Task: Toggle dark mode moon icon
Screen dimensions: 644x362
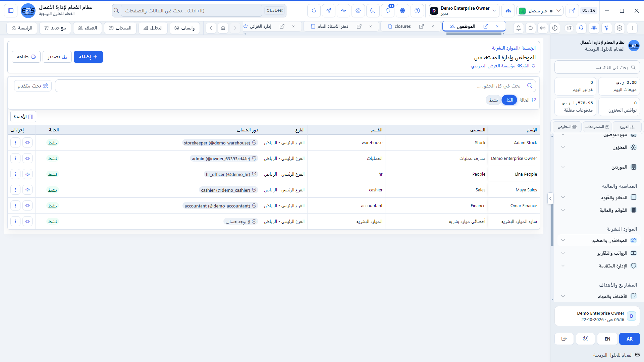Action: click(373, 11)
